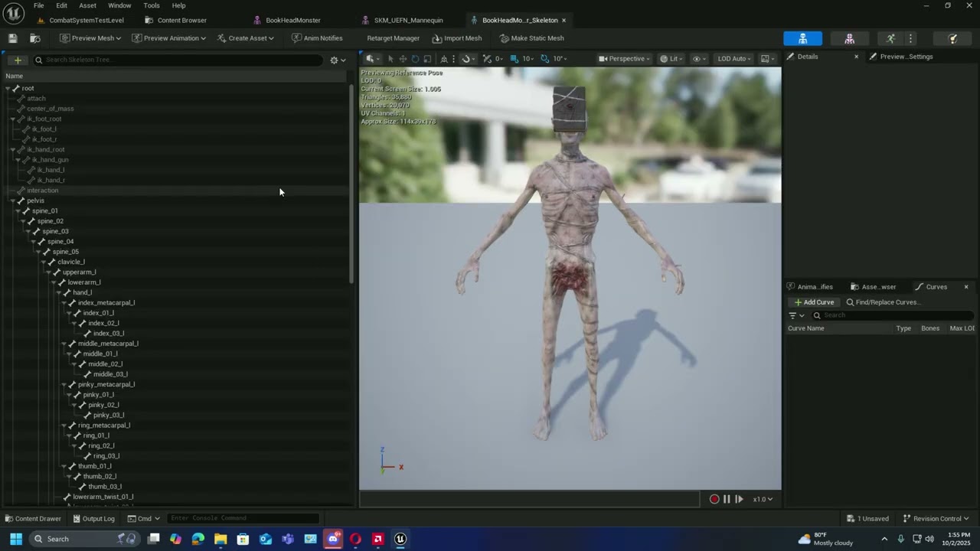Open curve filter options icon
The image size is (980, 551).
click(x=796, y=315)
